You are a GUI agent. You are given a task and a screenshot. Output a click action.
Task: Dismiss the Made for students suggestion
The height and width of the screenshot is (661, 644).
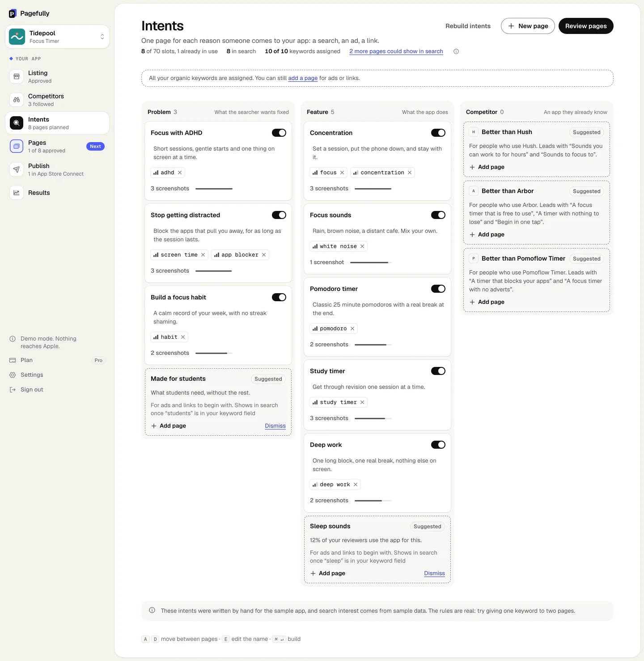pos(275,426)
